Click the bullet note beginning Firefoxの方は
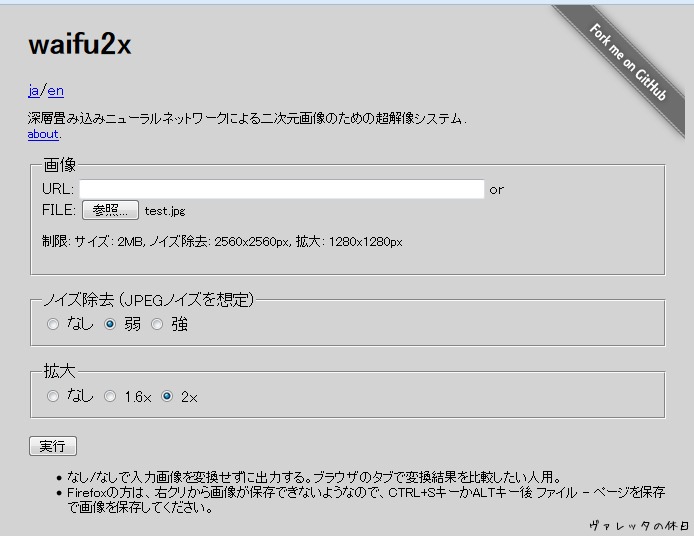The image size is (694, 536). (x=366, y=500)
